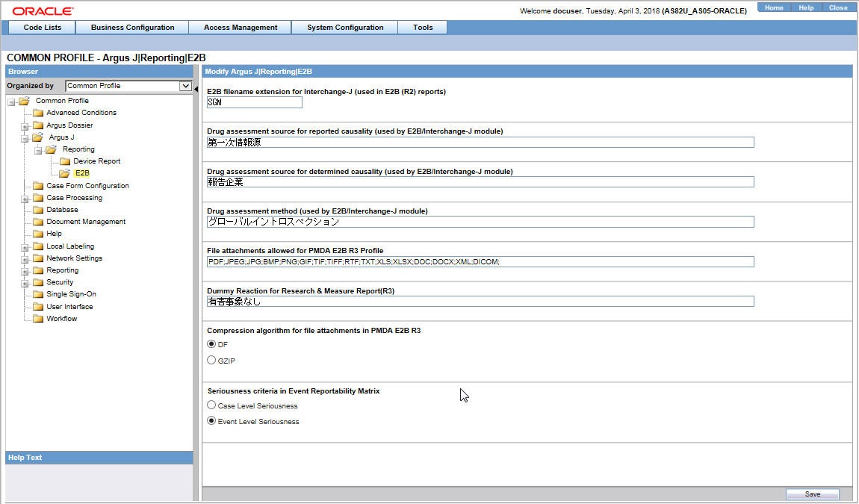Click the Common Profile root folder icon
Viewport: 859px width, 504px height.
24,101
